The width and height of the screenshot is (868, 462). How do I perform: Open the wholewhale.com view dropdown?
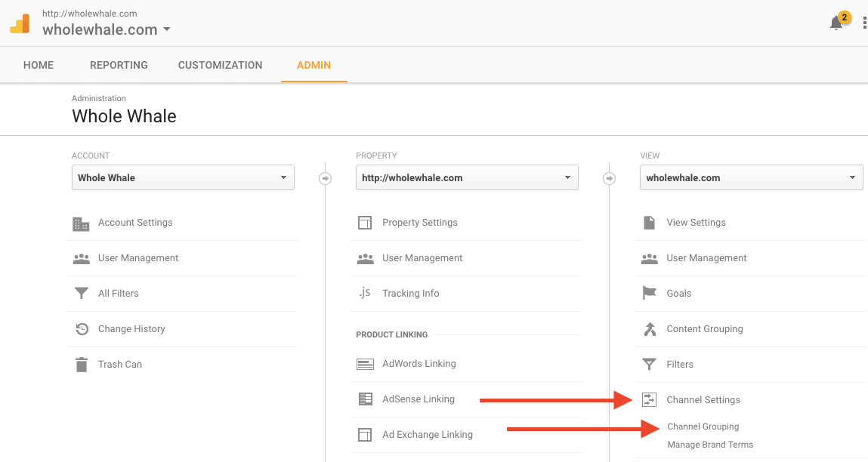(751, 177)
